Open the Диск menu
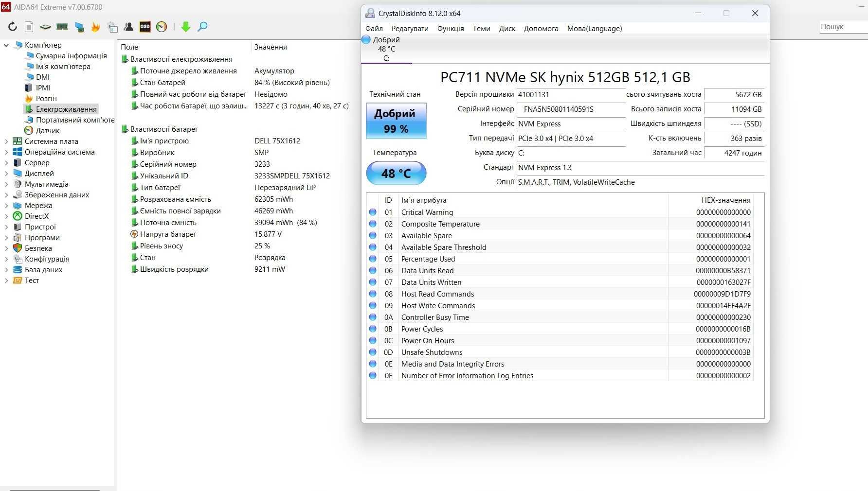 (x=507, y=29)
